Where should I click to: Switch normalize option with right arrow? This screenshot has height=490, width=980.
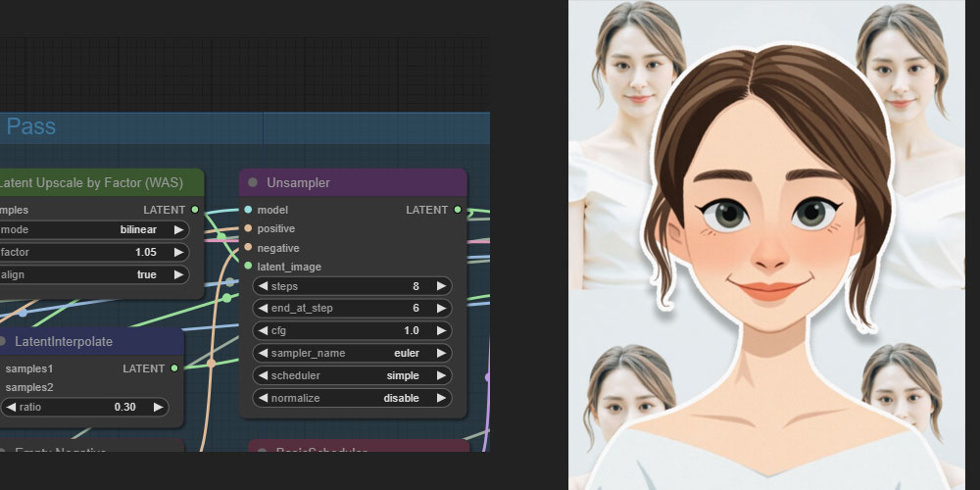(441, 398)
